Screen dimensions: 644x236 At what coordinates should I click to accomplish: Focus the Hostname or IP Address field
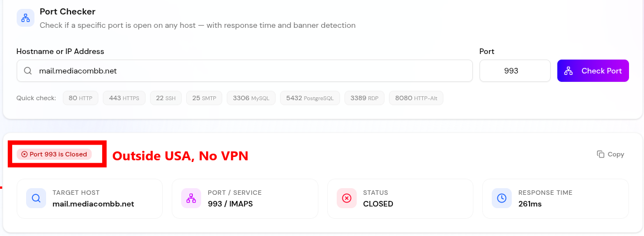250,71
